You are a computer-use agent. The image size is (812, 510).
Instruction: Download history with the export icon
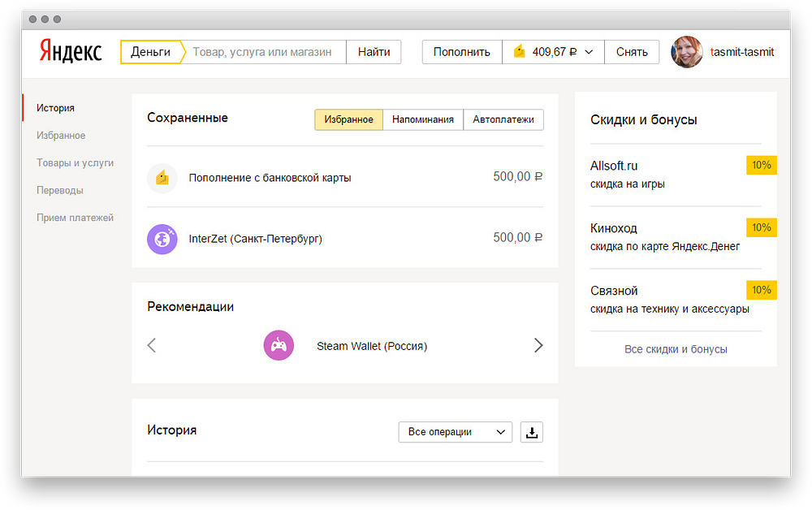(531, 432)
